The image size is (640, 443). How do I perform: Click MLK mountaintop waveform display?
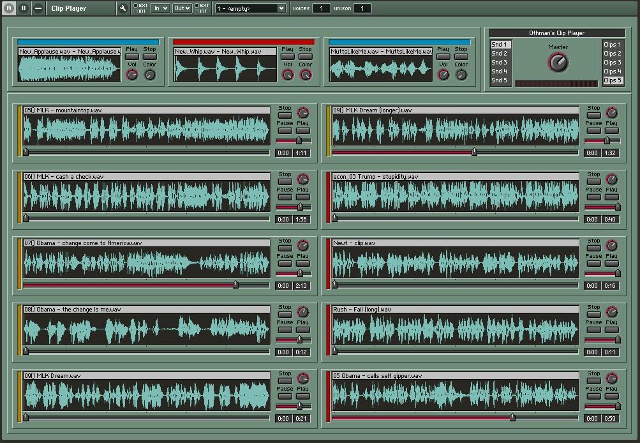pyautogui.click(x=147, y=129)
